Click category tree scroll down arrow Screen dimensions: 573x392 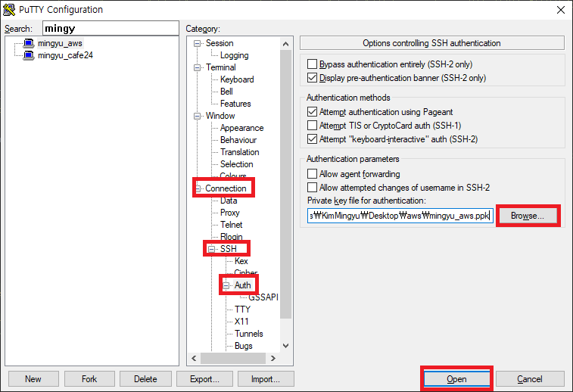pyautogui.click(x=286, y=346)
